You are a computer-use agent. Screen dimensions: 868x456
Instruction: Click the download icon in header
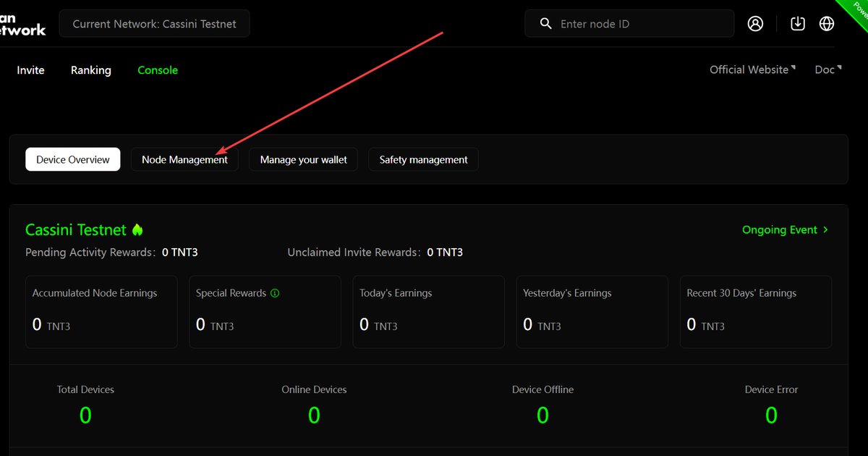click(x=797, y=24)
